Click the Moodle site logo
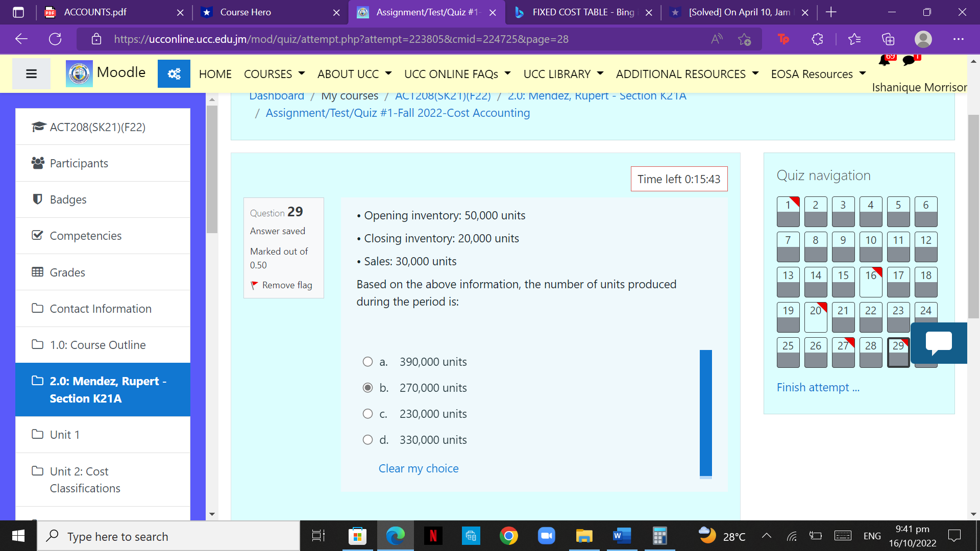This screenshot has height=551, width=980. coord(79,73)
